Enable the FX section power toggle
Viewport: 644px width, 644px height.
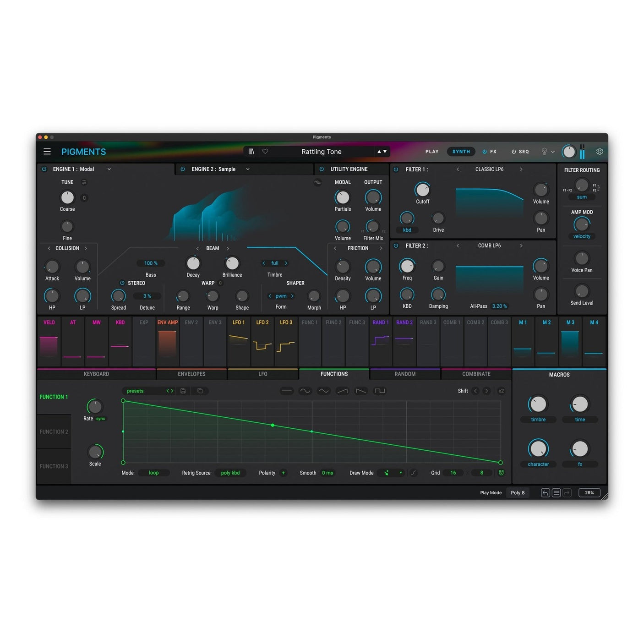[484, 151]
